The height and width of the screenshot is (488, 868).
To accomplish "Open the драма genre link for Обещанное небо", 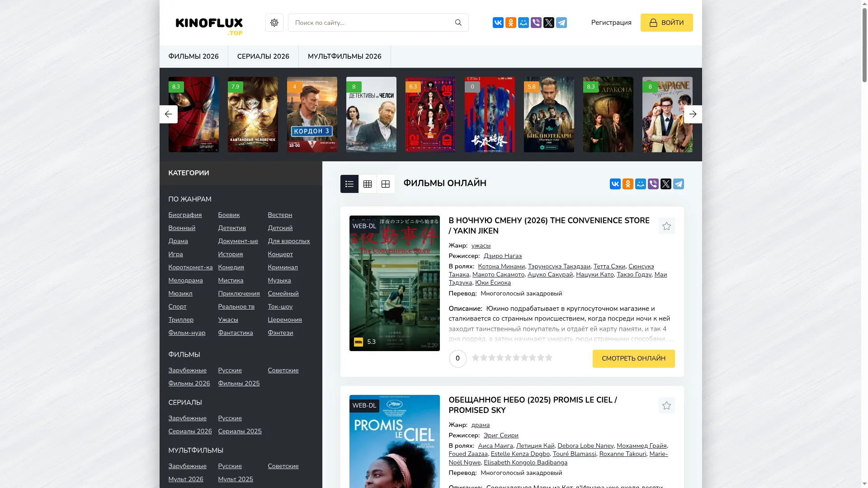I will point(481,425).
